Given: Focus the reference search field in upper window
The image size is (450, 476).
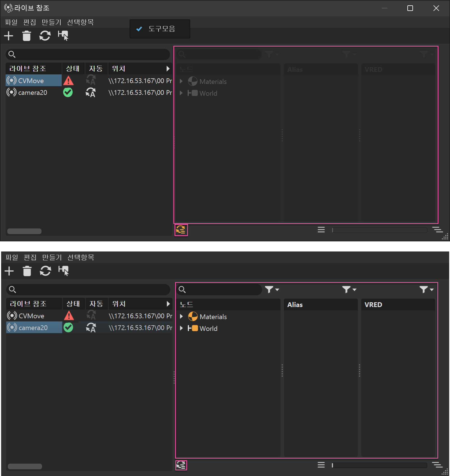Looking at the screenshot, I should 88,54.
